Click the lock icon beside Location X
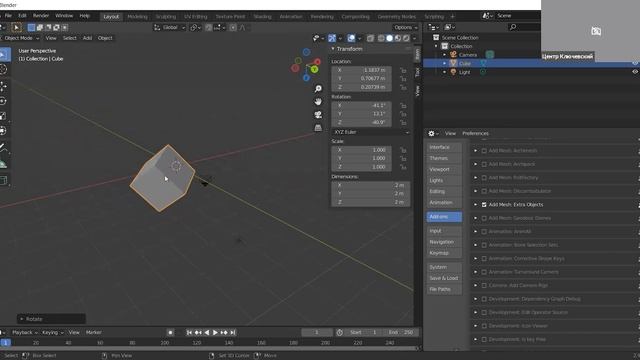This screenshot has height=360, width=640. [x=403, y=70]
